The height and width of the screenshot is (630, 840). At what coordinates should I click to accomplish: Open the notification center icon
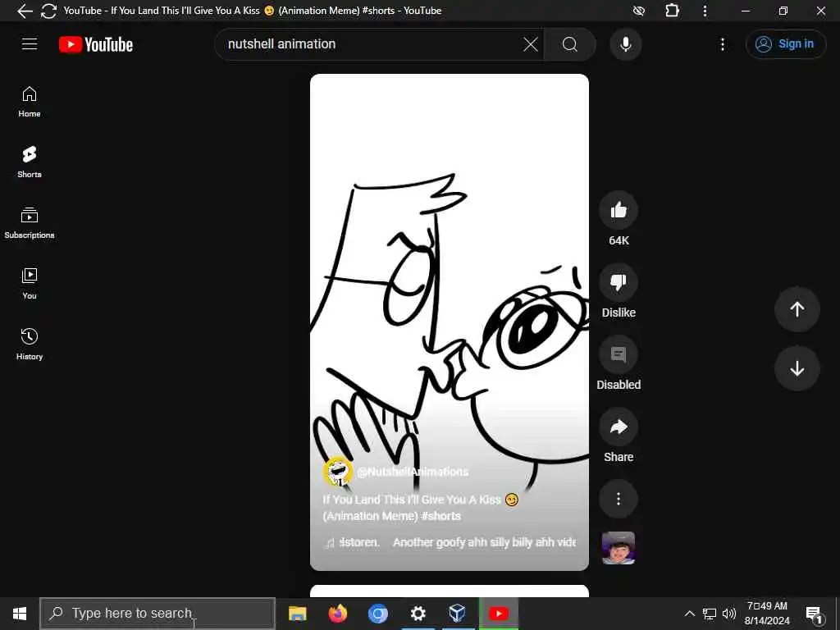815,614
